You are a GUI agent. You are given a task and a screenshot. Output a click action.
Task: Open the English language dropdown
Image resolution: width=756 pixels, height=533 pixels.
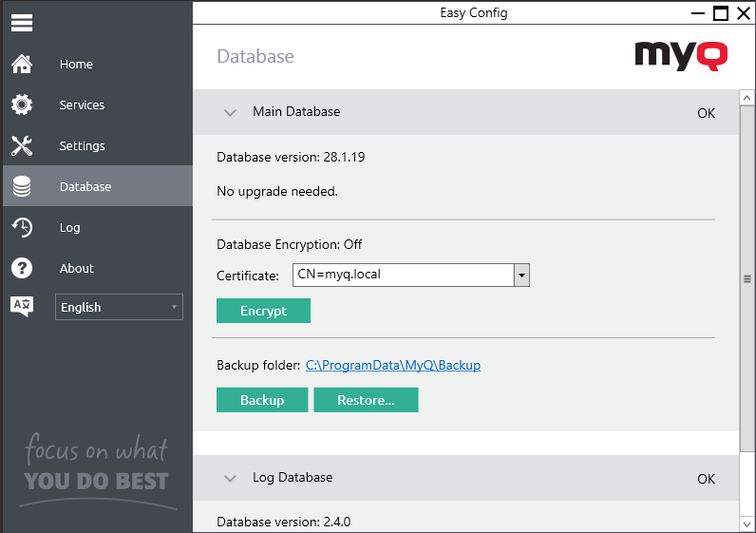click(119, 307)
